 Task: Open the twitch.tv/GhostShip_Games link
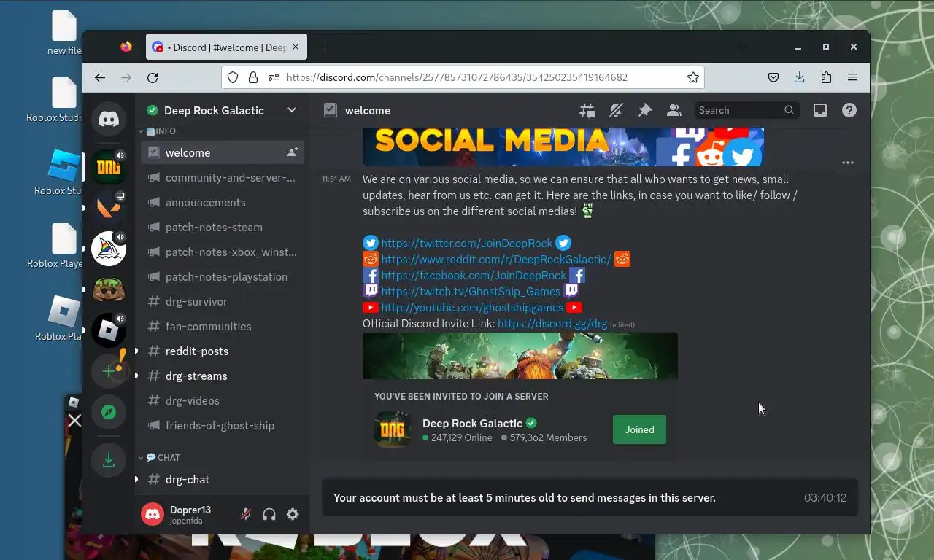471,291
